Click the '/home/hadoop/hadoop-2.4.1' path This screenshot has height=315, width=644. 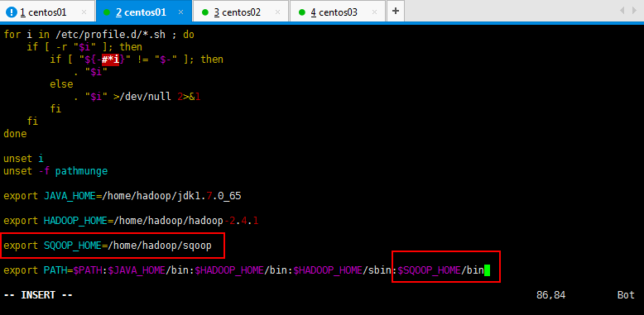coord(186,221)
